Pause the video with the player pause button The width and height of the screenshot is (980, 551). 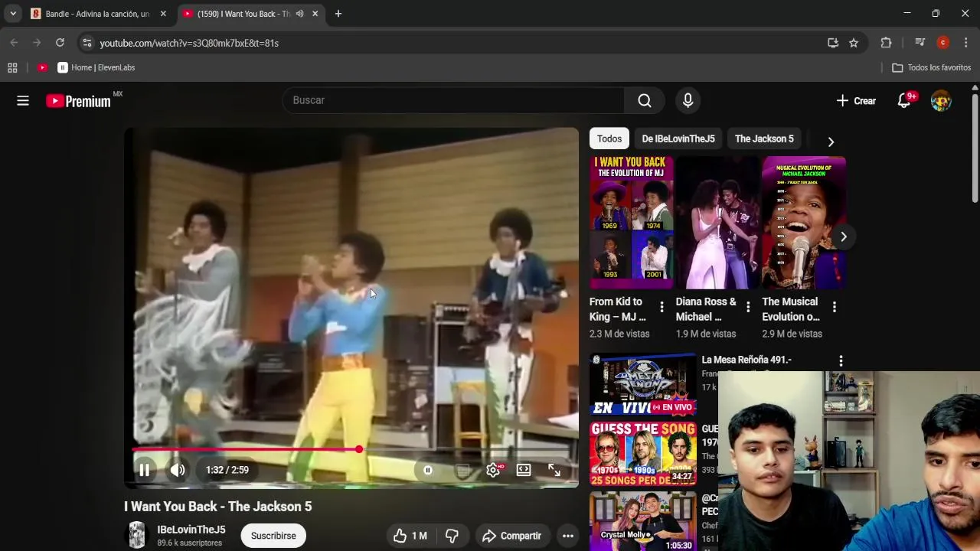coord(144,470)
